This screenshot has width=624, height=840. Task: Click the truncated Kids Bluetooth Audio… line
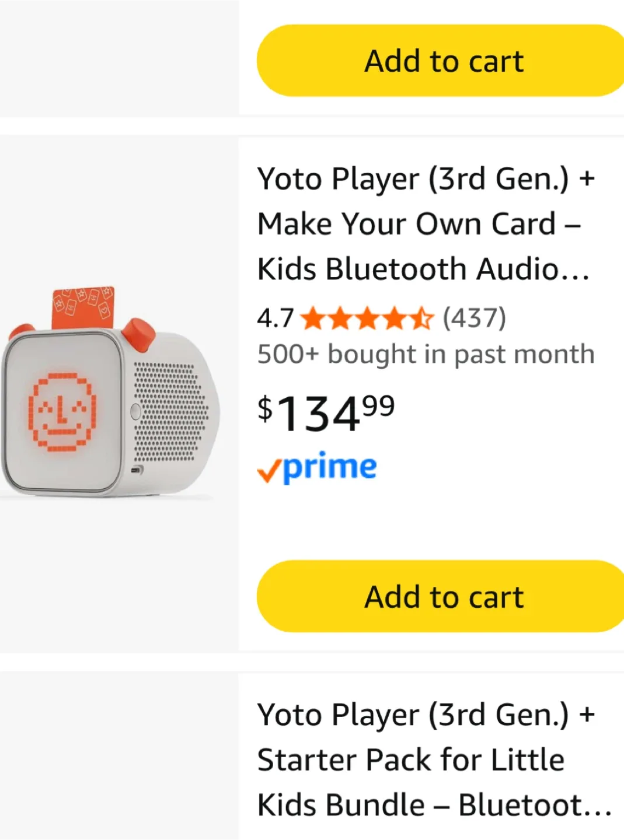tap(423, 269)
